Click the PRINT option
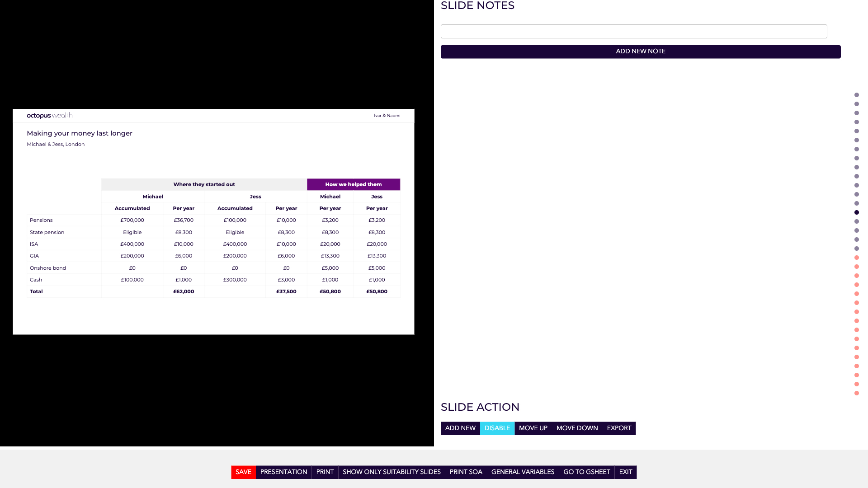Screen dimensions: 868x488 click(x=325, y=472)
